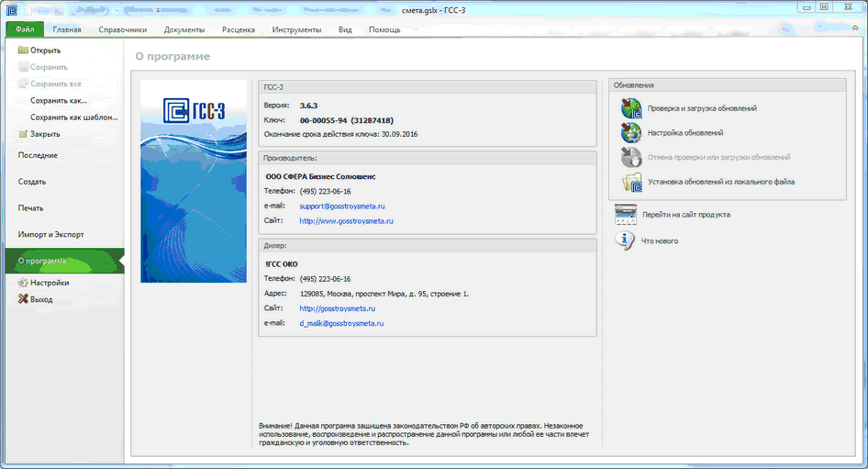Click the Save all icon

click(23, 84)
